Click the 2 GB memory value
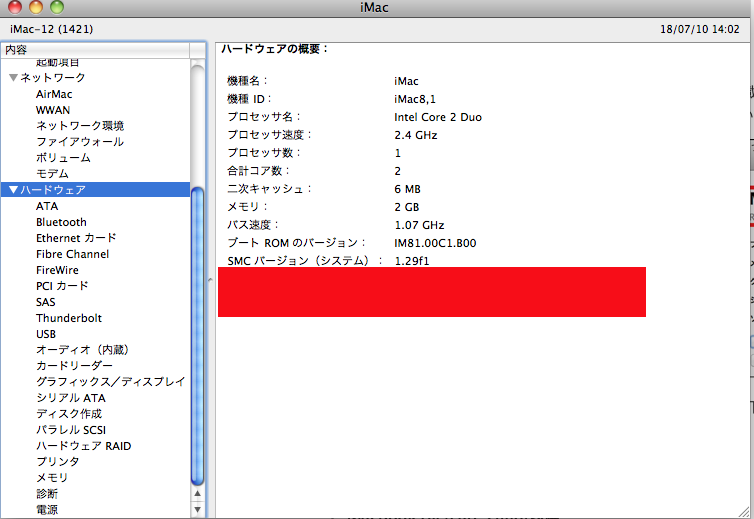Screen dimensions: 754x519 pyautogui.click(x=406, y=207)
